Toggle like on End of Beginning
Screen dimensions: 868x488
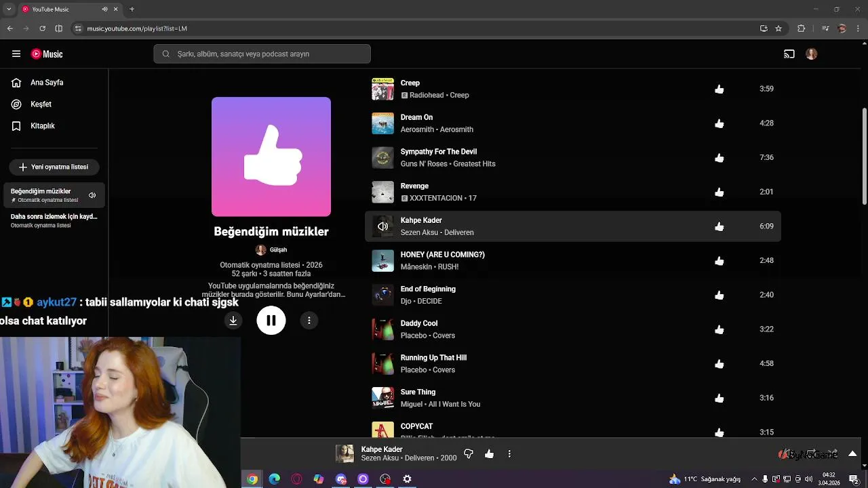pyautogui.click(x=719, y=296)
